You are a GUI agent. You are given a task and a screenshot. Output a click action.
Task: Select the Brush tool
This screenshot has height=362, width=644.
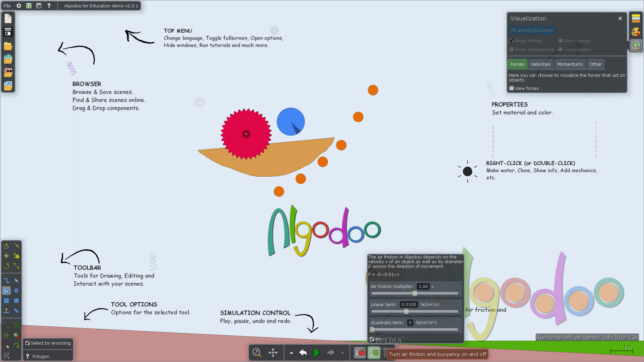click(6, 281)
